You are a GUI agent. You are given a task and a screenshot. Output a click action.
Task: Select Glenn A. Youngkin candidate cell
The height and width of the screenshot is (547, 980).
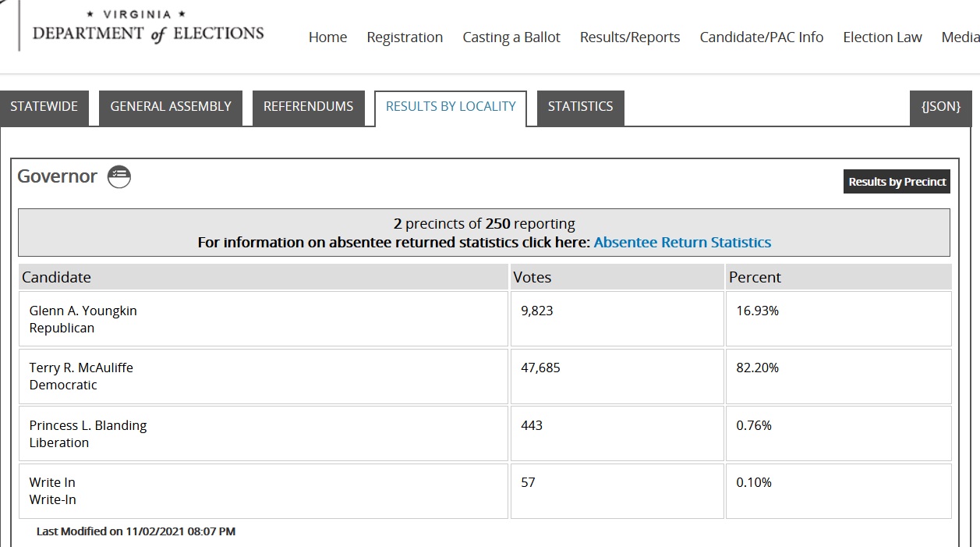coord(264,319)
